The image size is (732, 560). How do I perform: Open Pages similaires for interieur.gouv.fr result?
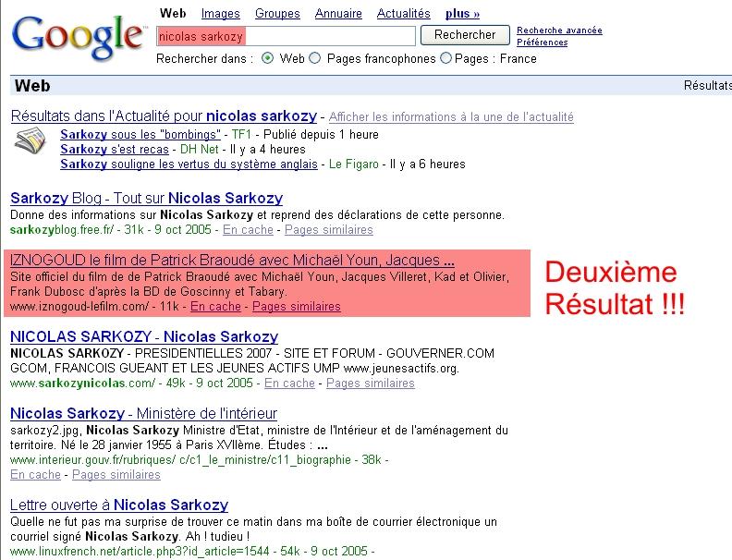point(116,475)
